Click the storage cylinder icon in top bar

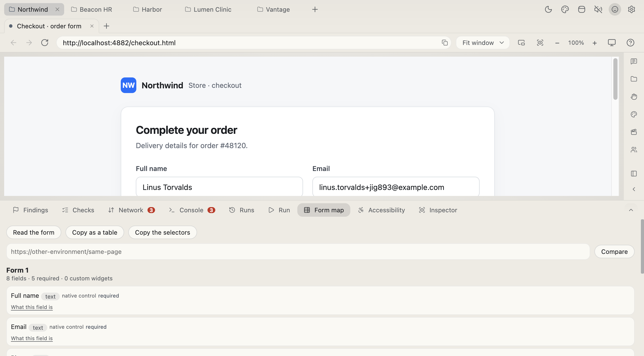click(581, 9)
